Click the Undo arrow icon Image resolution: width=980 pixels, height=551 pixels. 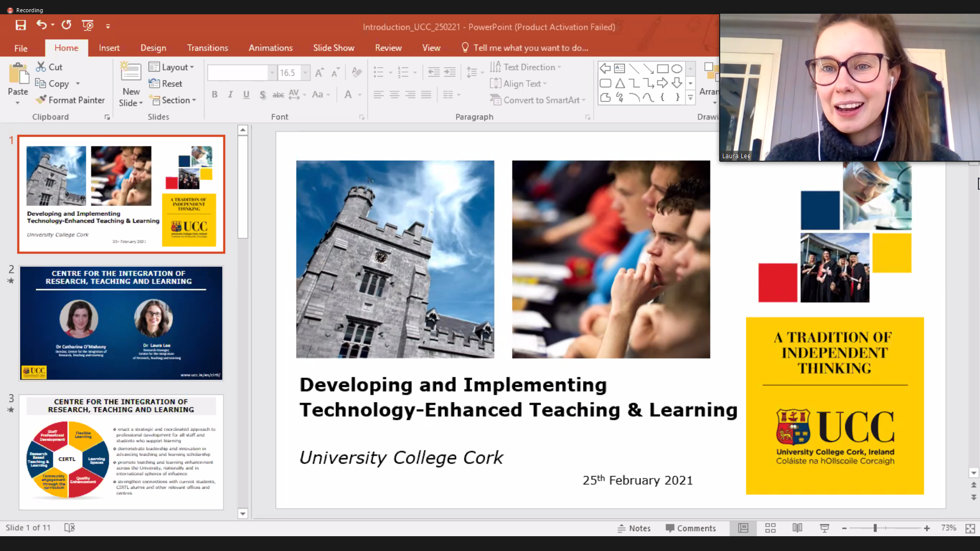[x=41, y=25]
